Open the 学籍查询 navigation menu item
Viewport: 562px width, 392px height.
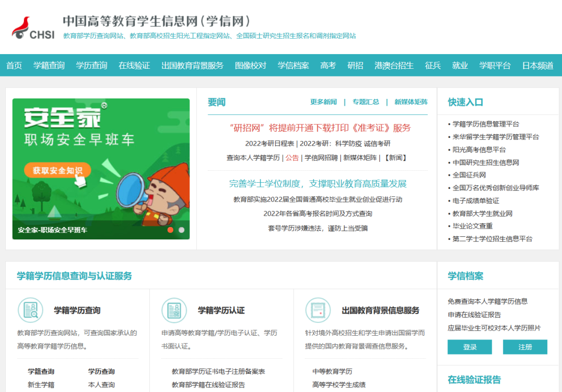49,66
